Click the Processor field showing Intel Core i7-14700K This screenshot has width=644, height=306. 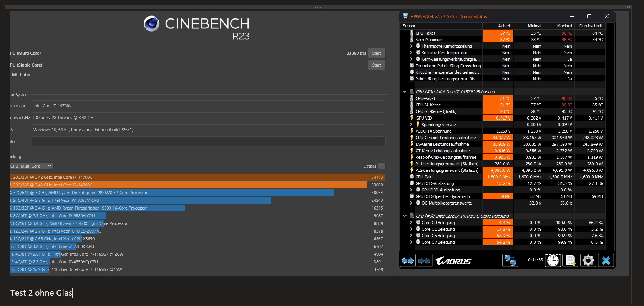[209, 106]
